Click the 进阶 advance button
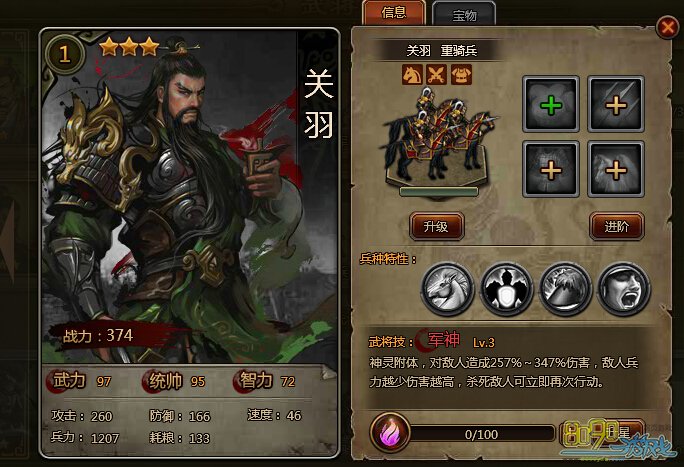The image size is (684, 467). click(x=616, y=226)
